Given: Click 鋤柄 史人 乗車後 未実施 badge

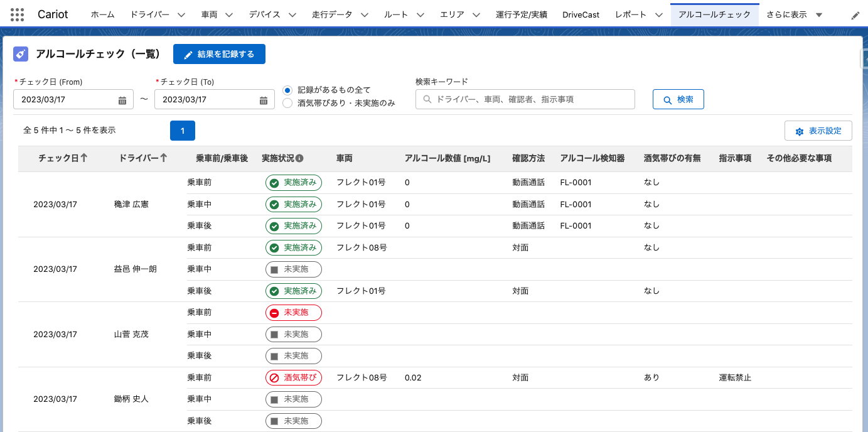Looking at the screenshot, I should [293, 421].
